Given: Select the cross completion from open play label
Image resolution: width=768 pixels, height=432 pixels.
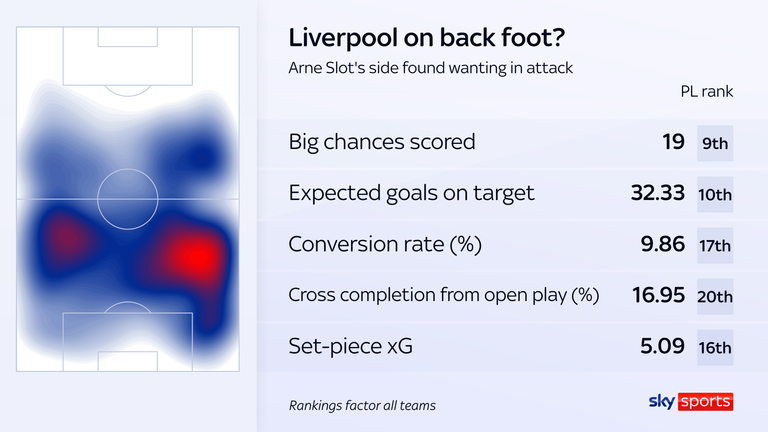Looking at the screenshot, I should tap(443, 296).
